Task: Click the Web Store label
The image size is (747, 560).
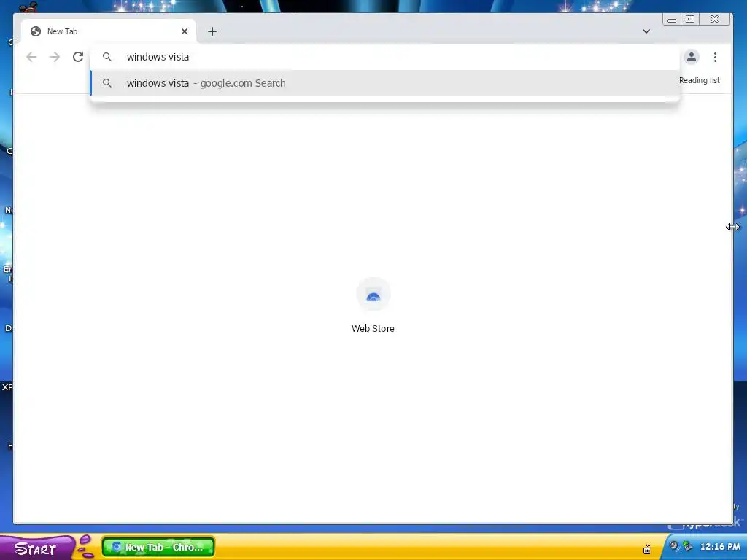Action: (373, 329)
